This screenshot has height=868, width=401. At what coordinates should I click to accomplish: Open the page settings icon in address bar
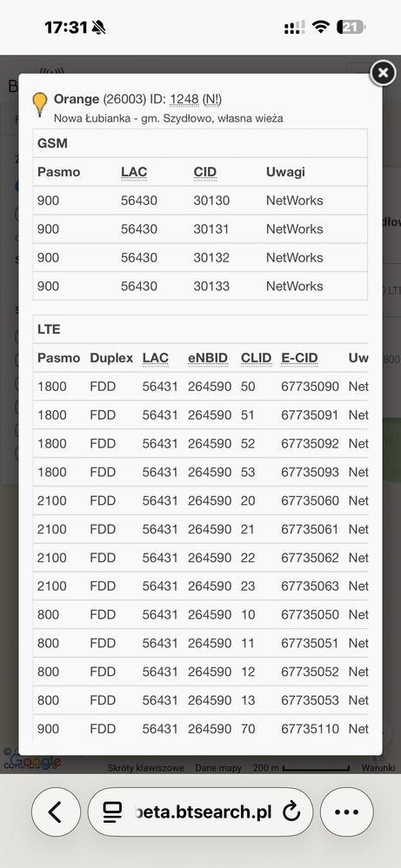coord(112,812)
